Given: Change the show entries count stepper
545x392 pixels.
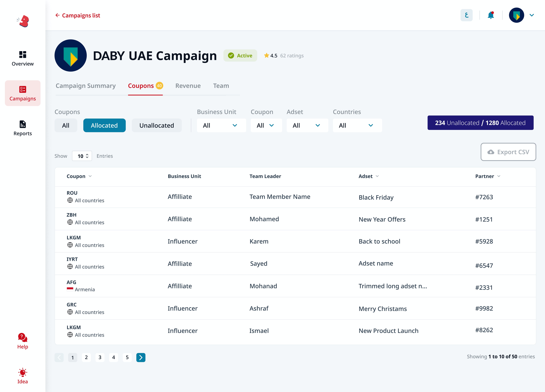Looking at the screenshot, I should 82,156.
